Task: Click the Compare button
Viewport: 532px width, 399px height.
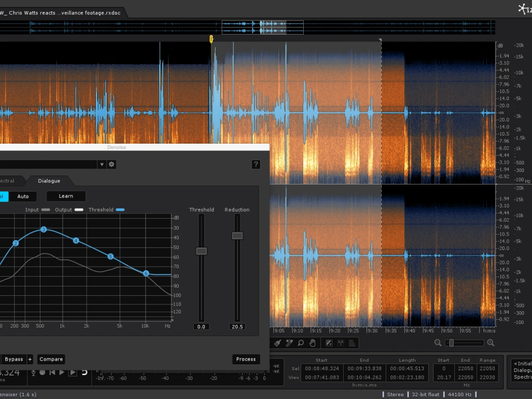Action: tap(51, 359)
